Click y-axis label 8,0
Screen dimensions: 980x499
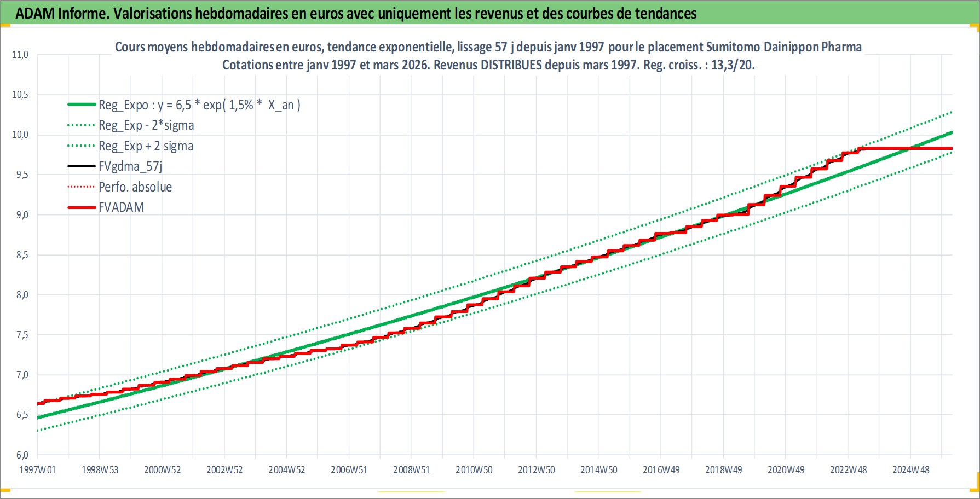[22, 295]
